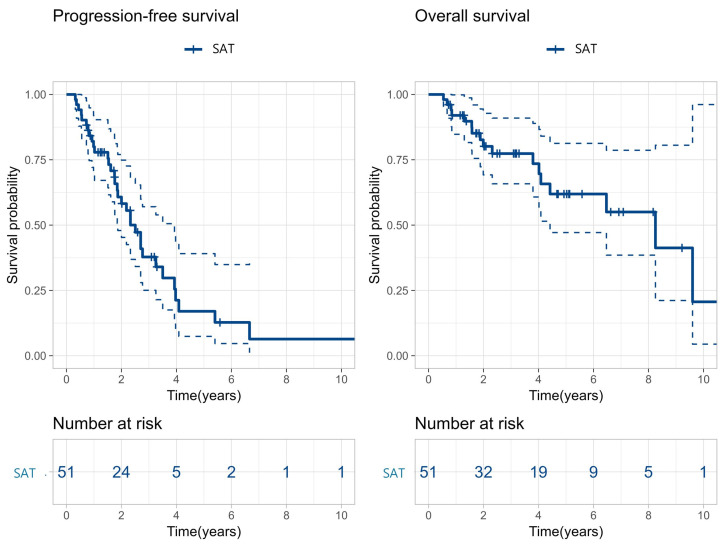Image resolution: width=724 pixels, height=548 pixels.
Task: Click number at risk 32 in OS table
Action: coord(483,472)
